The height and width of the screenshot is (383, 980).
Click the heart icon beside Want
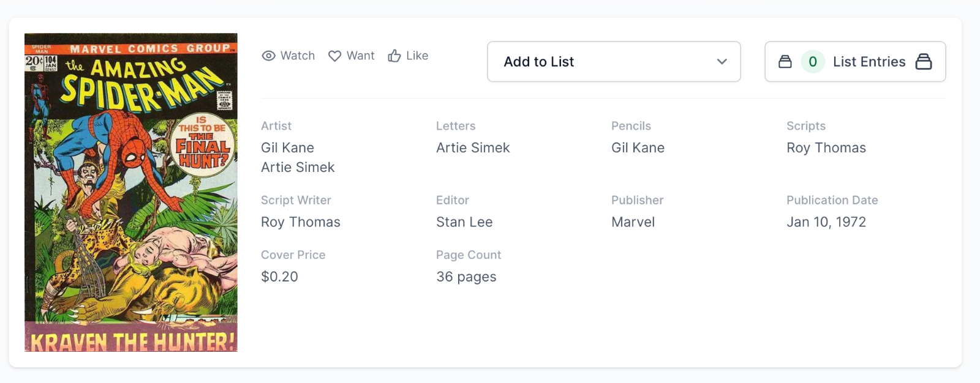click(334, 56)
